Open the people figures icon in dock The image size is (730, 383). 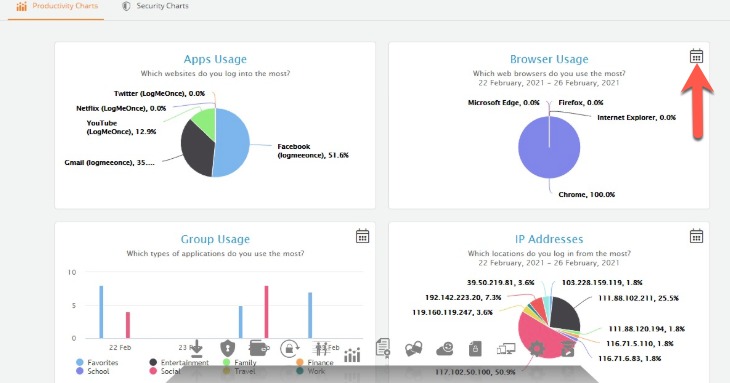coord(321,349)
